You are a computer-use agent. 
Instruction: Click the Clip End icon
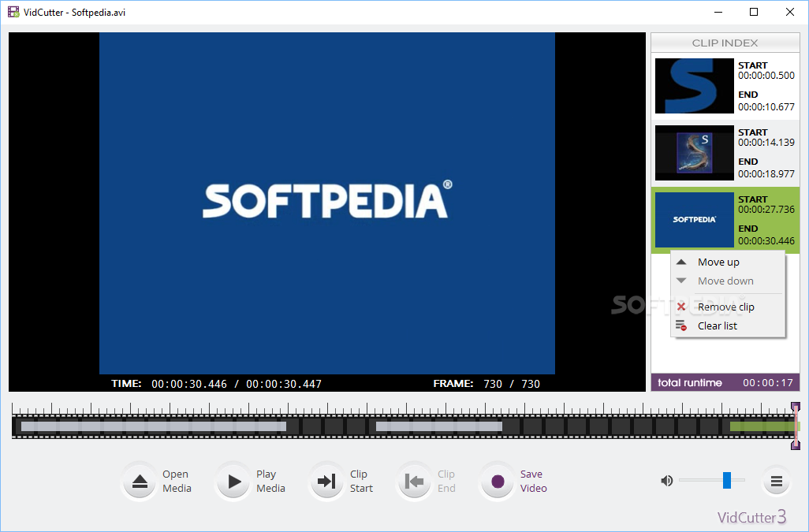point(414,482)
